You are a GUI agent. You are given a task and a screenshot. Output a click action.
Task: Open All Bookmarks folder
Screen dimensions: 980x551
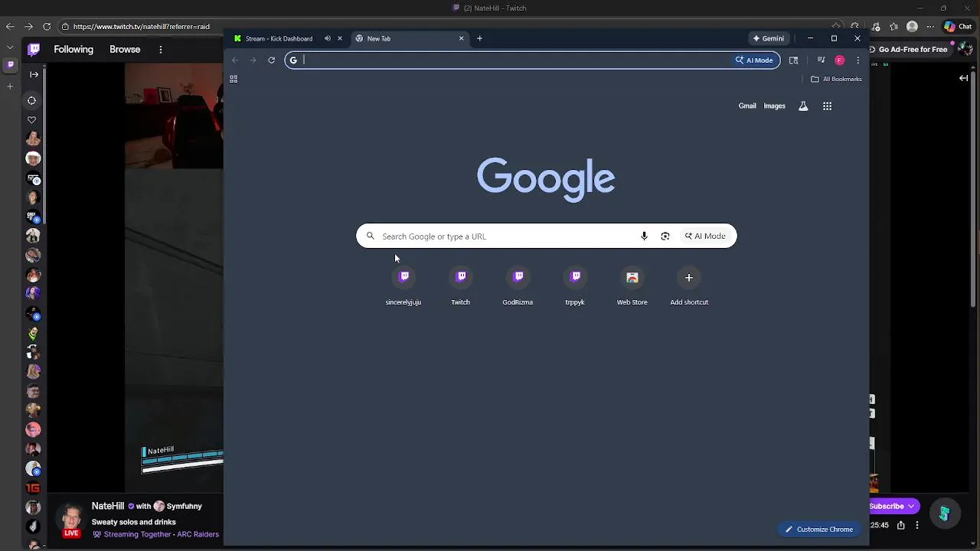(836, 79)
